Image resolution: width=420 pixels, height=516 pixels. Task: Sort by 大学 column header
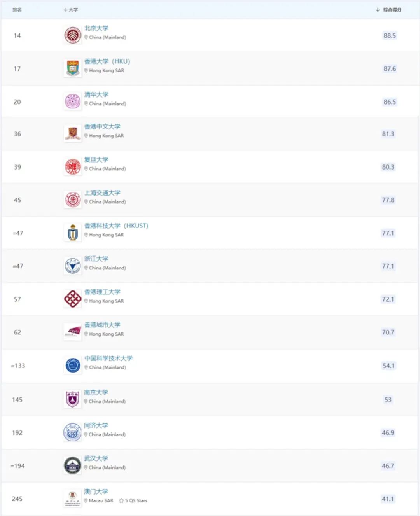coord(71,10)
